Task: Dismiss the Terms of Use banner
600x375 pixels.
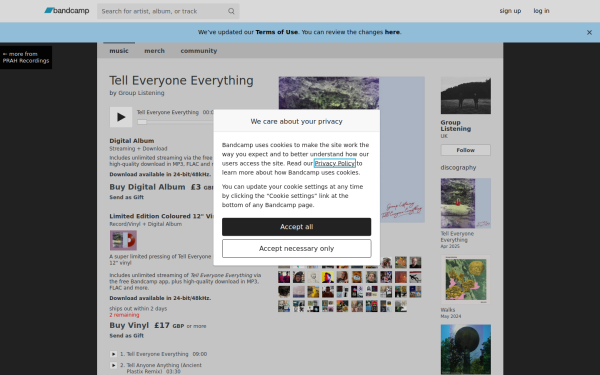Action: pos(589,33)
